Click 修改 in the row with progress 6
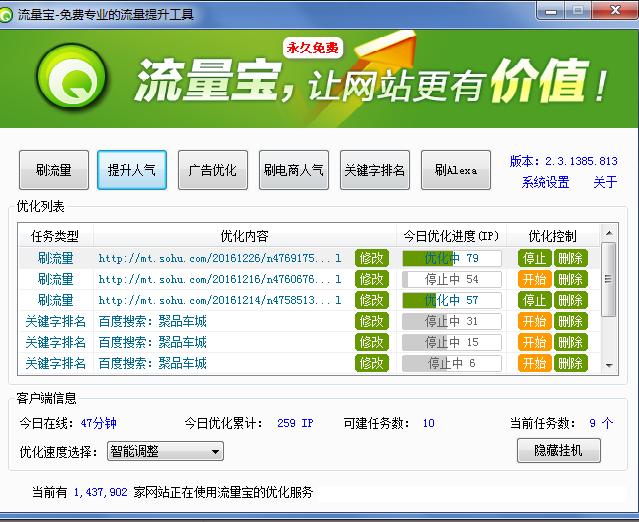Image resolution: width=639 pixels, height=522 pixels. pos(372,363)
